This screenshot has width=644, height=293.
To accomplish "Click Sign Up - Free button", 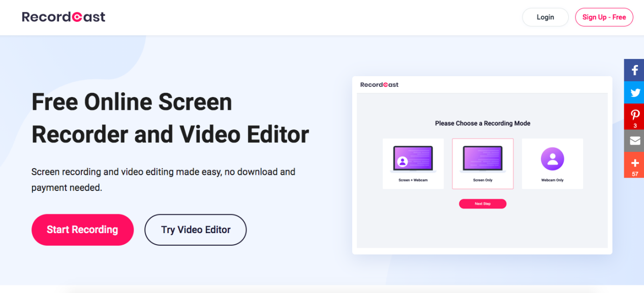I will pyautogui.click(x=604, y=17).
